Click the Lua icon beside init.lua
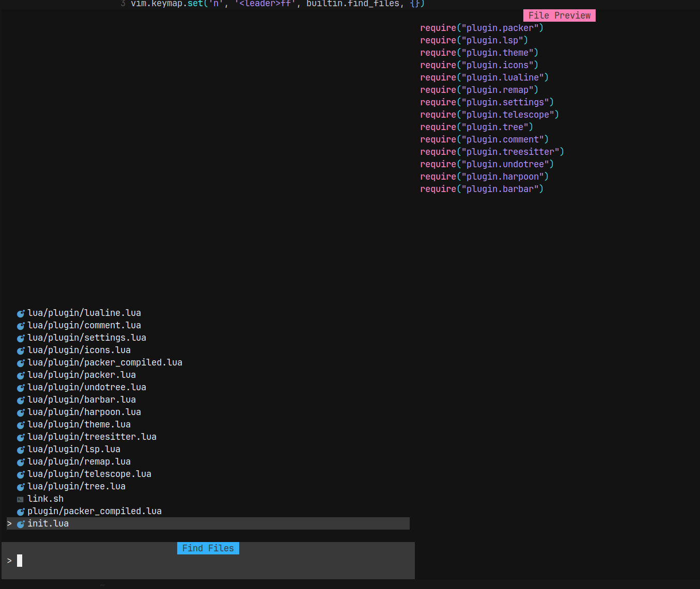The width and height of the screenshot is (700, 589). (21, 523)
